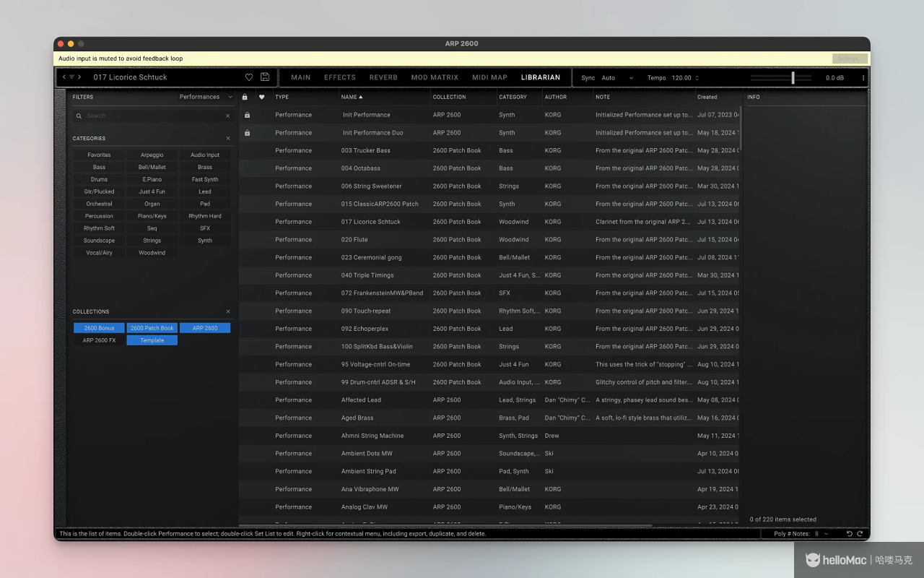Viewport: 924px width, 578px height.
Task: Open the three-dot options menu
Action: click(x=863, y=78)
